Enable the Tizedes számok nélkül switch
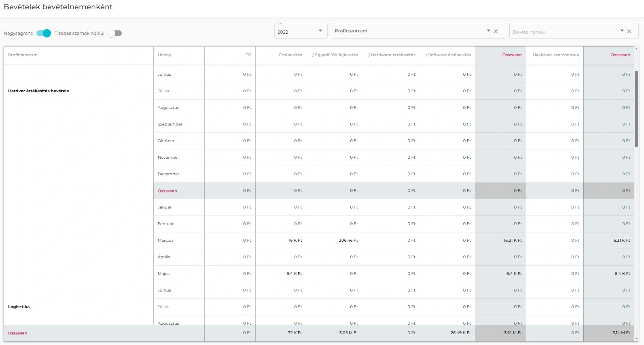This screenshot has height=345, width=644. click(114, 33)
